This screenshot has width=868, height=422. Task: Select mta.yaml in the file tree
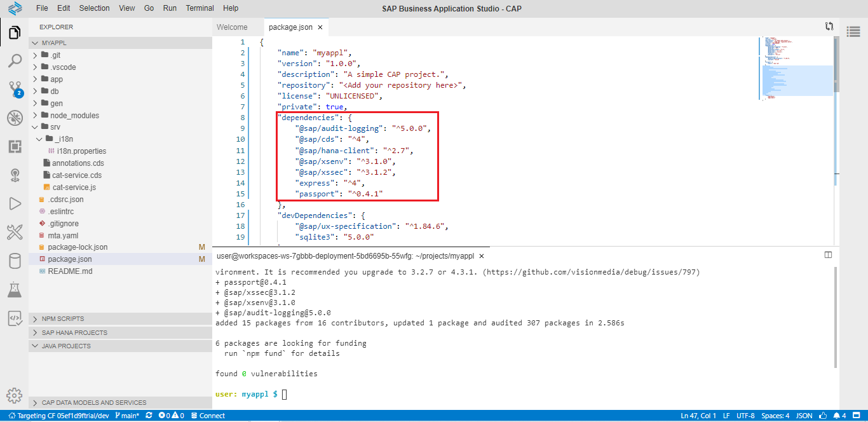click(64, 235)
